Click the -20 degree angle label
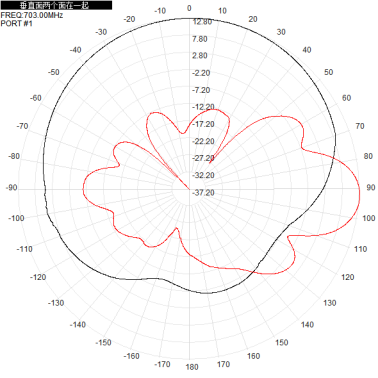This screenshot has height=378, width=378. 129,19
